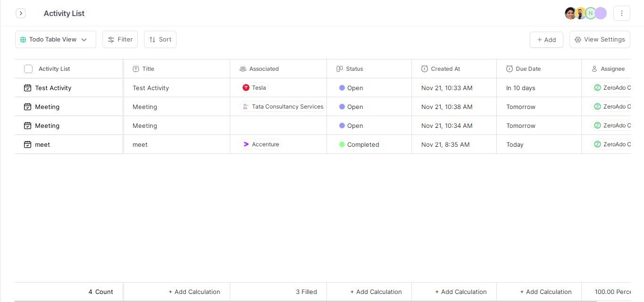Check the first row's selection checkbox
The image size is (644, 302).
click(28, 88)
